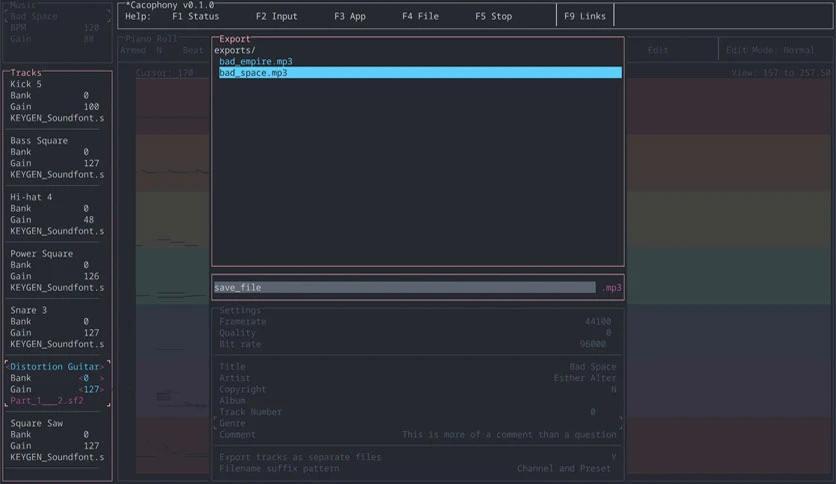Select the Genre metadata row
836x484 pixels.
(x=417, y=423)
